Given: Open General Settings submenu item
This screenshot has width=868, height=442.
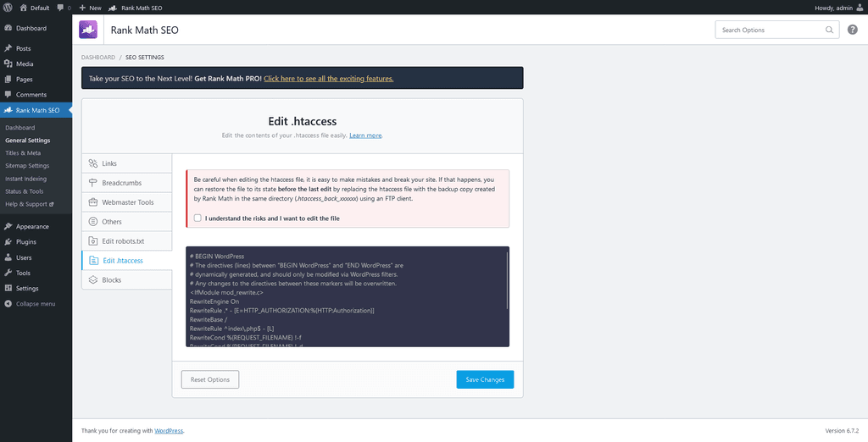Looking at the screenshot, I should tap(28, 141).
